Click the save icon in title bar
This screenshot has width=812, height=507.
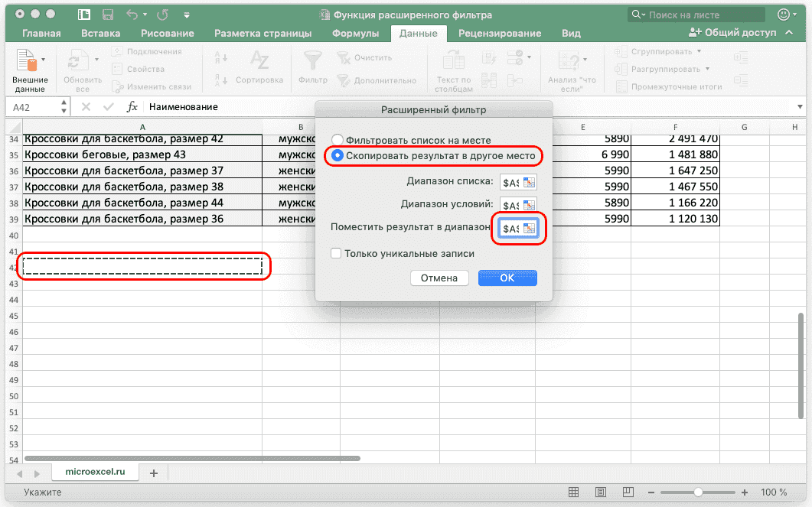107,15
